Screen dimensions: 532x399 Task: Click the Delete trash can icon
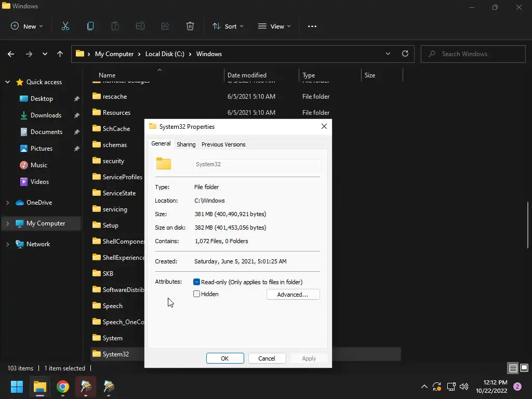(190, 26)
